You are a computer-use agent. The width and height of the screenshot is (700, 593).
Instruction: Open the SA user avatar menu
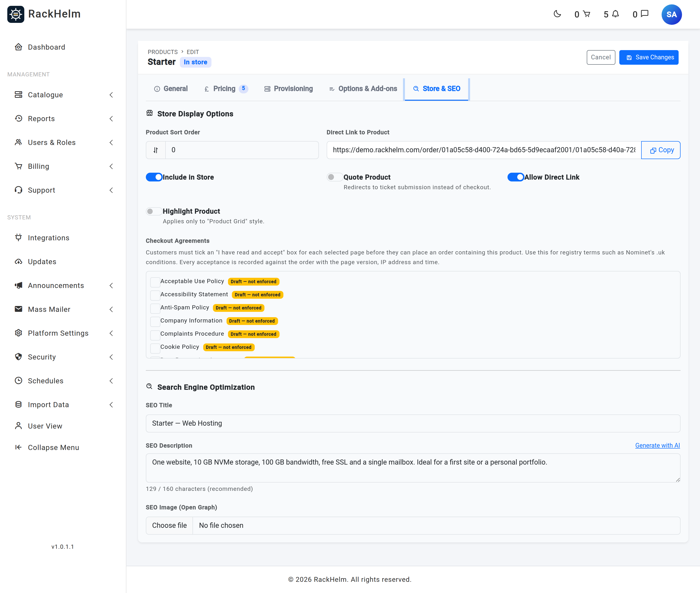click(x=672, y=14)
